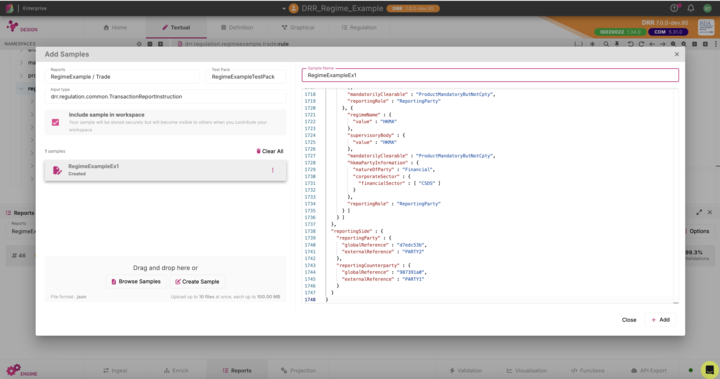
Task: Expand the Reports panel to full size
Action: point(699,212)
